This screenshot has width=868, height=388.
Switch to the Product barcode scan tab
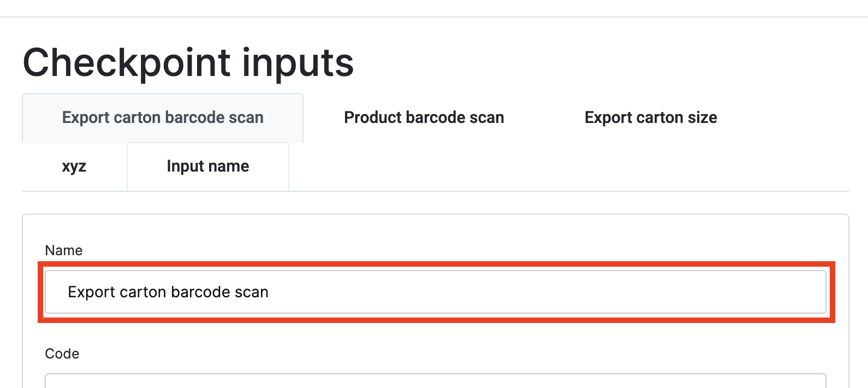click(x=424, y=118)
